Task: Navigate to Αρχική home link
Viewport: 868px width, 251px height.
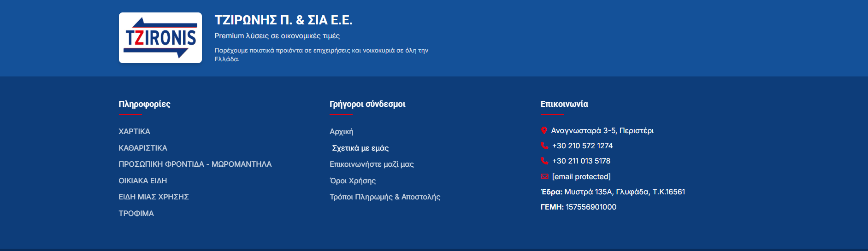Action: coord(341,132)
